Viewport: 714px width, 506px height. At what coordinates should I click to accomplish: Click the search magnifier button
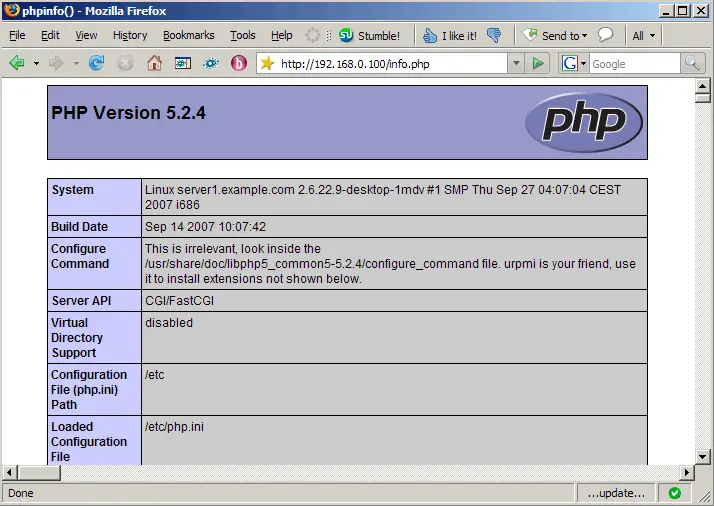(692, 63)
